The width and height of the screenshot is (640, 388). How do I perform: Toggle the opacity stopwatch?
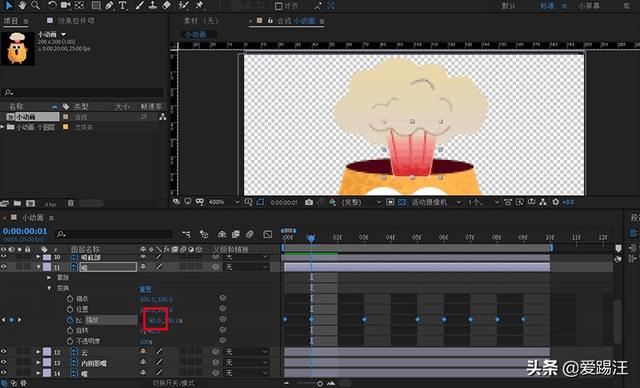coord(70,341)
